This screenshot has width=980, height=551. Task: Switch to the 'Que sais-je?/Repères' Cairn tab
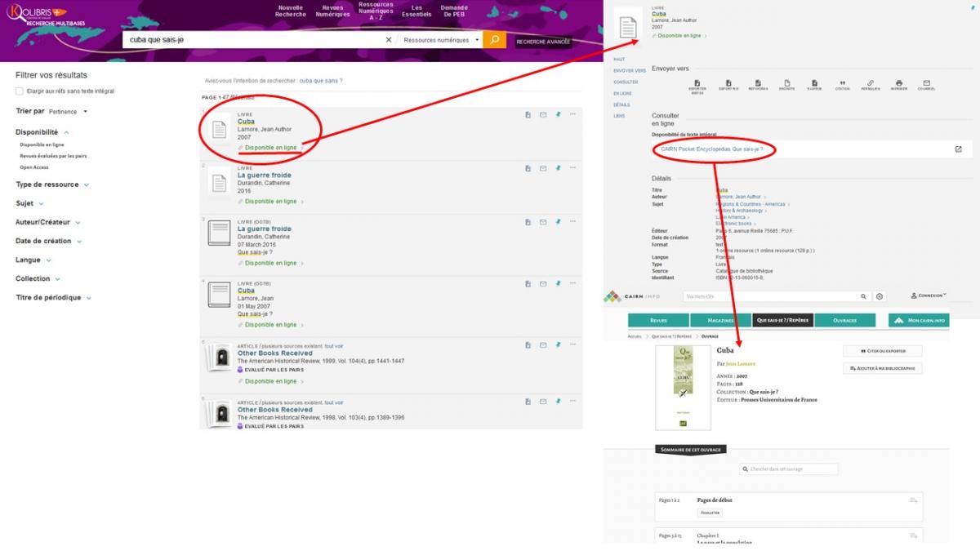(x=782, y=320)
